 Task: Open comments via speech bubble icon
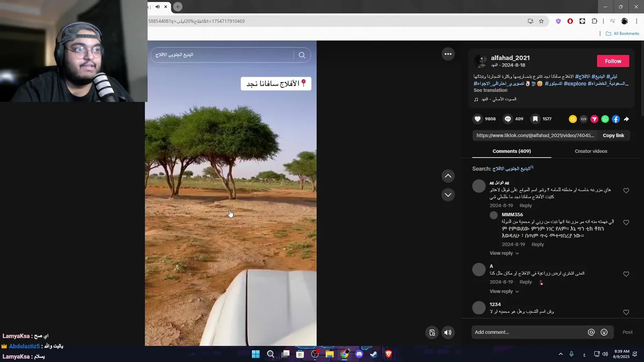(508, 119)
